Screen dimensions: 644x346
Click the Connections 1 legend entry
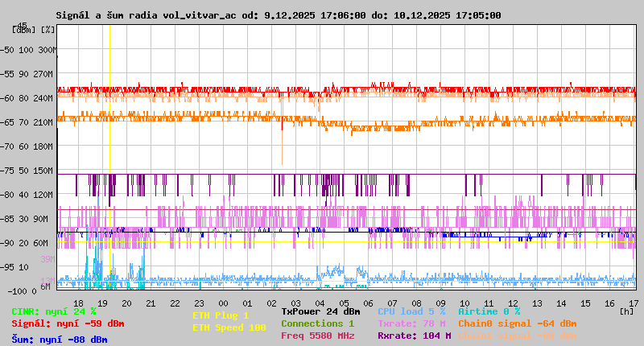point(317,323)
